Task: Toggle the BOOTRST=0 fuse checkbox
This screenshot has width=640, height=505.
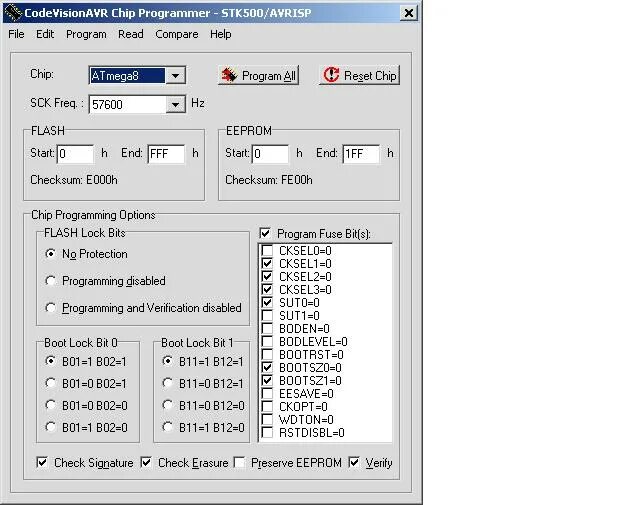Action: 267,354
